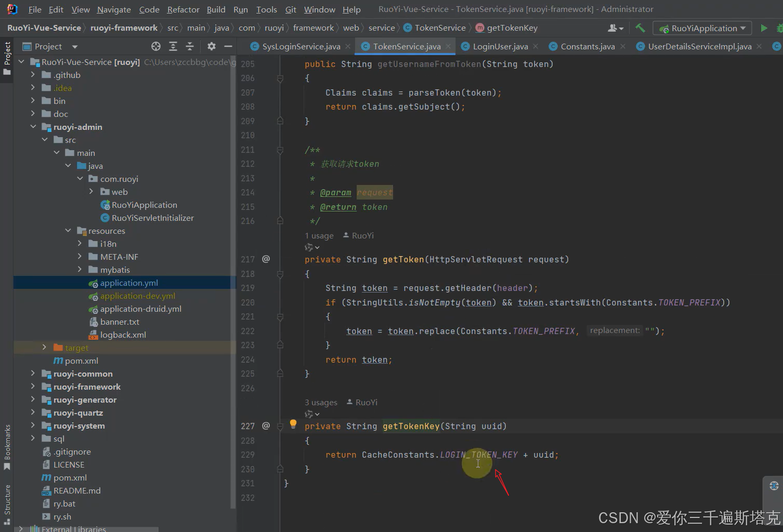Hide the Project panel with minus icon
The height and width of the screenshot is (532, 783).
coord(228,47)
